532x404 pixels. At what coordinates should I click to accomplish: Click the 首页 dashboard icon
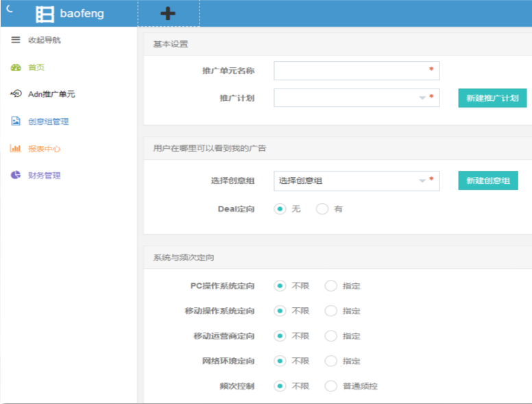tap(16, 67)
